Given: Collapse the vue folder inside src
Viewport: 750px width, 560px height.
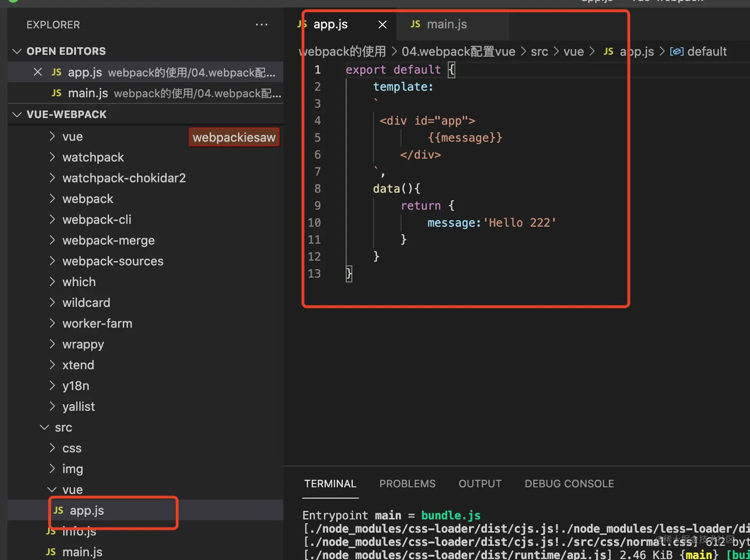Looking at the screenshot, I should 52,490.
